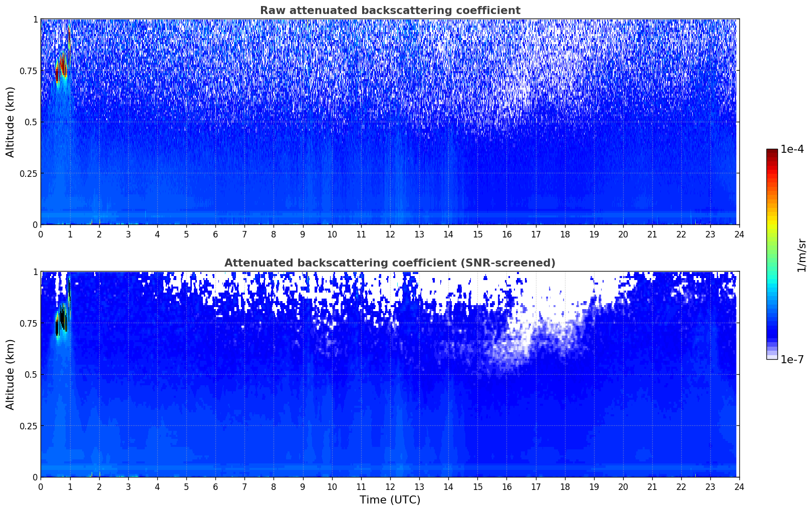Click hour 12 tick label under upper plot

click(390, 234)
